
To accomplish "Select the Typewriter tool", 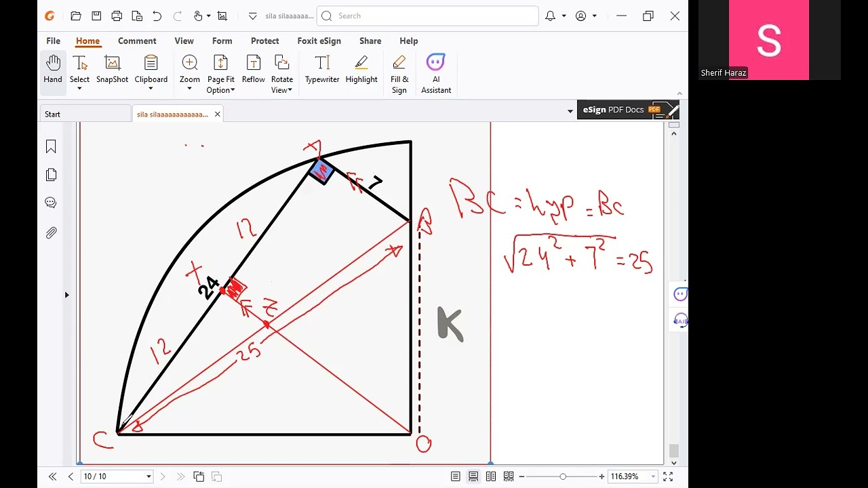I will coord(322,69).
